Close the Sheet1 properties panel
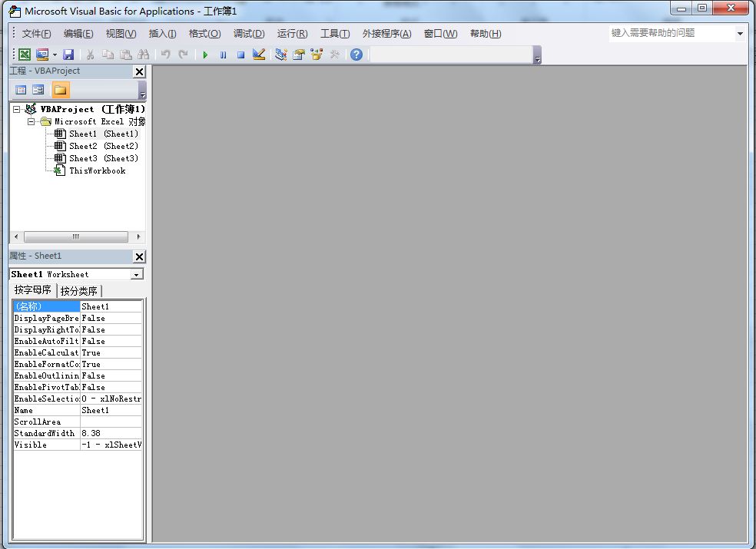Screen dimensions: 756x549 (139, 257)
